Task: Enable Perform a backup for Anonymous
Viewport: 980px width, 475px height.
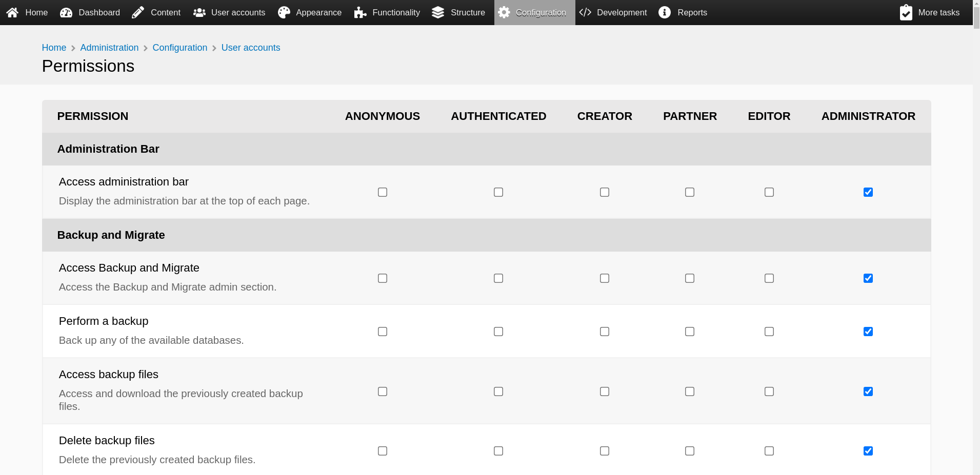Action: (x=383, y=332)
